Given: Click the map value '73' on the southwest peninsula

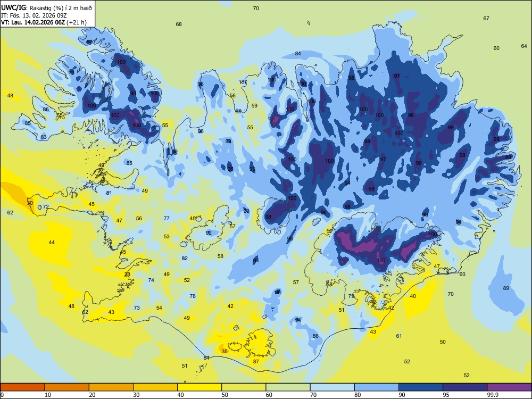Looking at the screenshot, I should [x=137, y=307].
